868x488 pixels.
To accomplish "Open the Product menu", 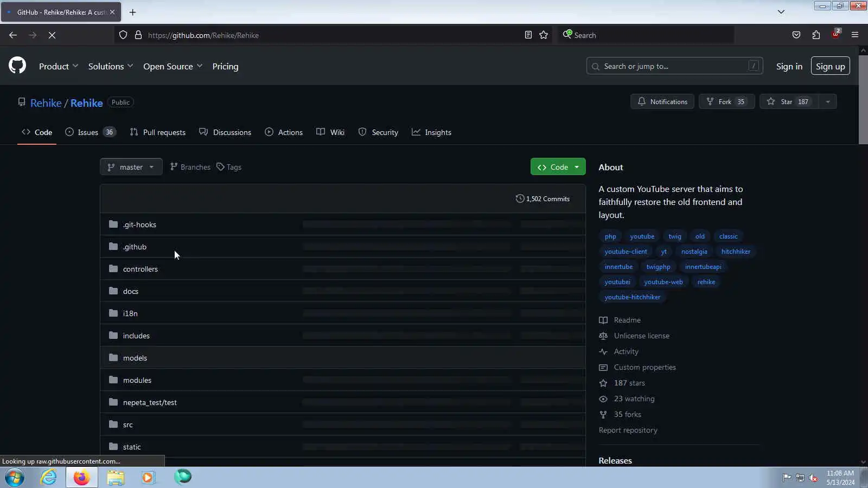I will (x=59, y=66).
